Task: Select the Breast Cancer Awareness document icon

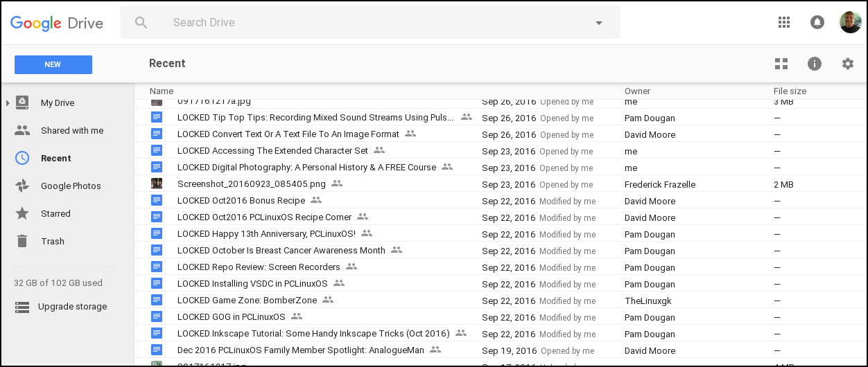Action: (x=157, y=251)
